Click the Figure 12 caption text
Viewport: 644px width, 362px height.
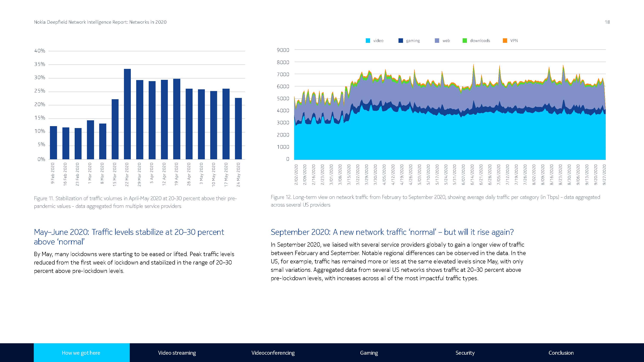click(x=435, y=201)
